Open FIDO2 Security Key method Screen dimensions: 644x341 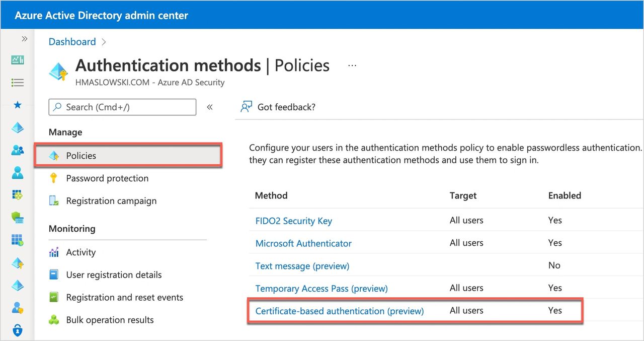(x=293, y=221)
